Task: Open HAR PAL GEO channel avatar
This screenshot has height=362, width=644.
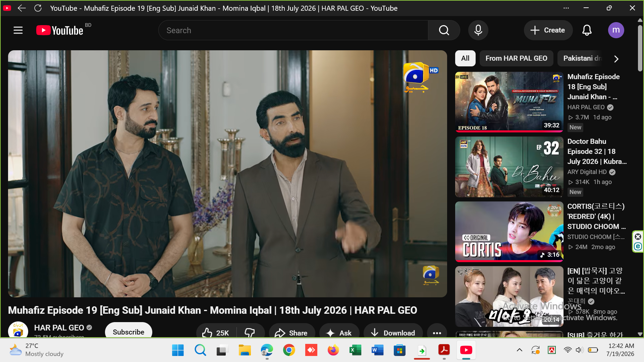Action: [18, 330]
